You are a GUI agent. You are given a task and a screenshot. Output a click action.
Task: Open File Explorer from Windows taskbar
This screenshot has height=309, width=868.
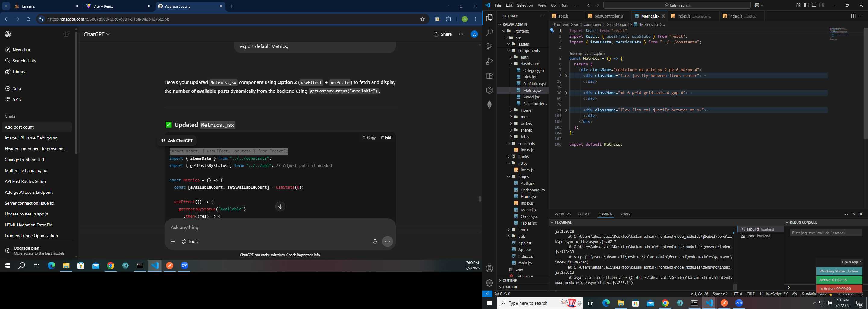point(621,303)
